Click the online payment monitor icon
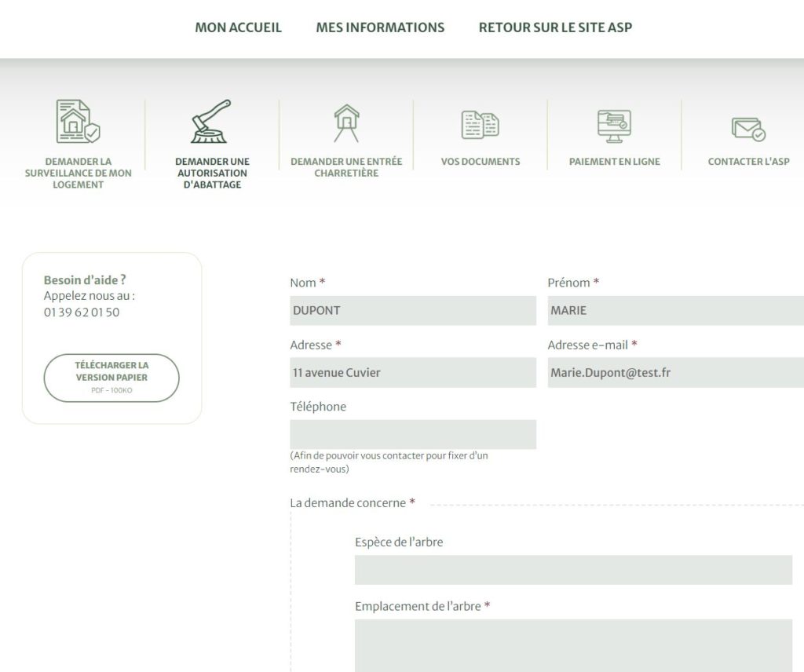This screenshot has width=804, height=672. (x=614, y=126)
